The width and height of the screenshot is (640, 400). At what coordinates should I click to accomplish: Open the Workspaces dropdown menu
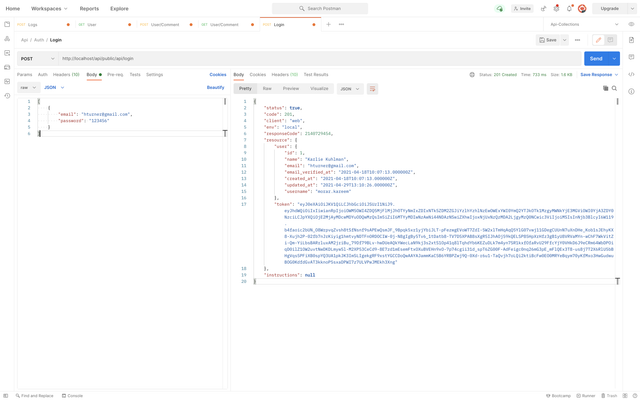[x=49, y=9]
